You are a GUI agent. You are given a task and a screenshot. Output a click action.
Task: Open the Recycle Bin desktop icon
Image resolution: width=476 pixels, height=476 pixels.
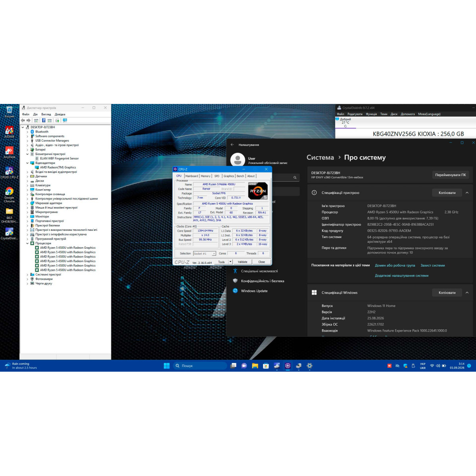[x=10, y=112]
